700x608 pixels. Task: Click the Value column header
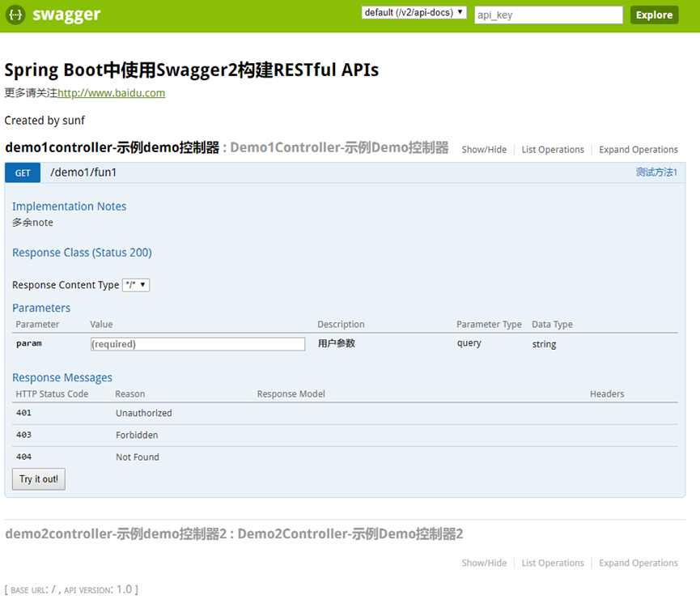tap(101, 325)
